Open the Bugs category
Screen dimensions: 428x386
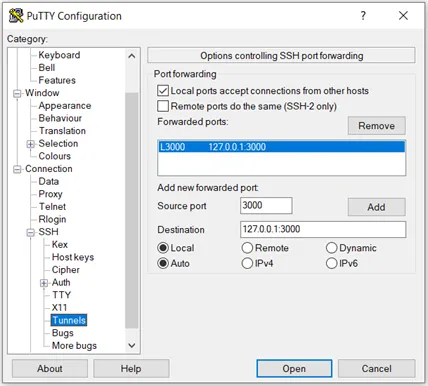tap(63, 333)
